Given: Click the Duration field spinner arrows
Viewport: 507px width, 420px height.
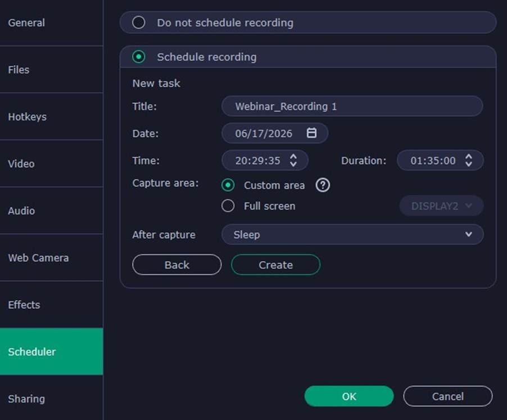Looking at the screenshot, I should pyautogui.click(x=468, y=161).
